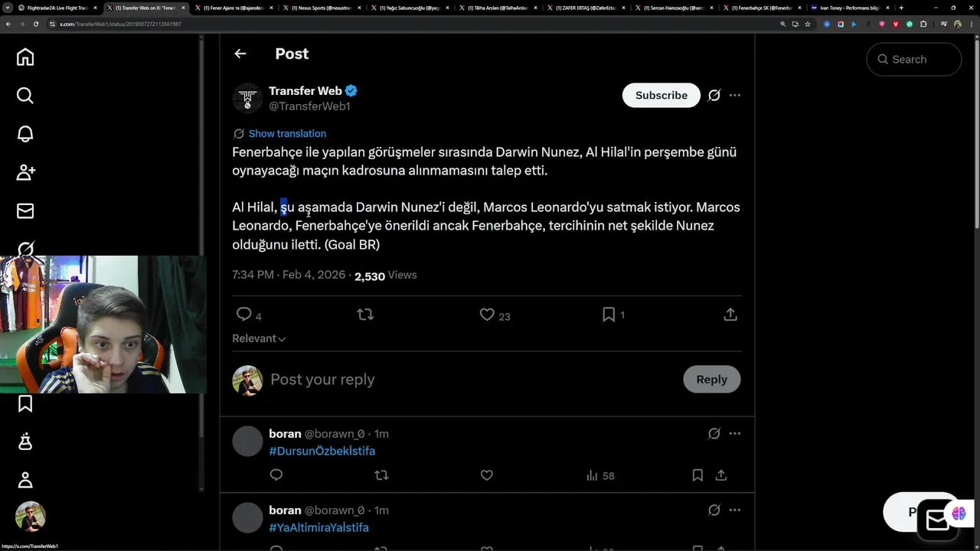
Task: Open reply comments on main post
Action: point(244,315)
